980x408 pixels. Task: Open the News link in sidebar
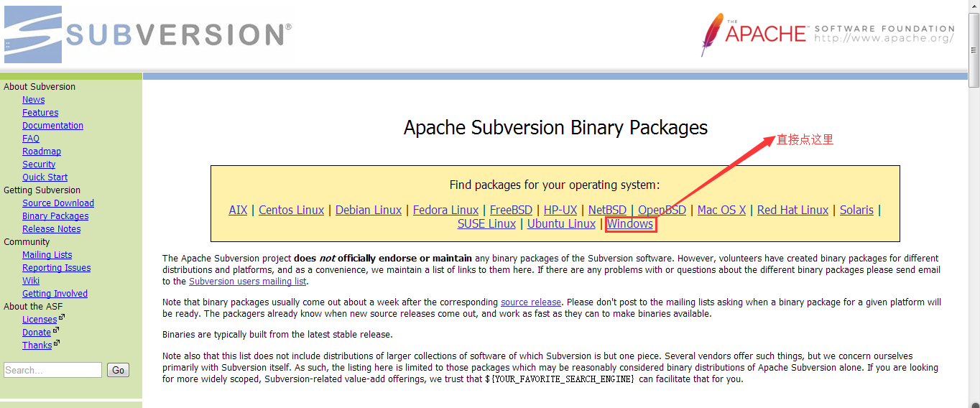tap(33, 100)
